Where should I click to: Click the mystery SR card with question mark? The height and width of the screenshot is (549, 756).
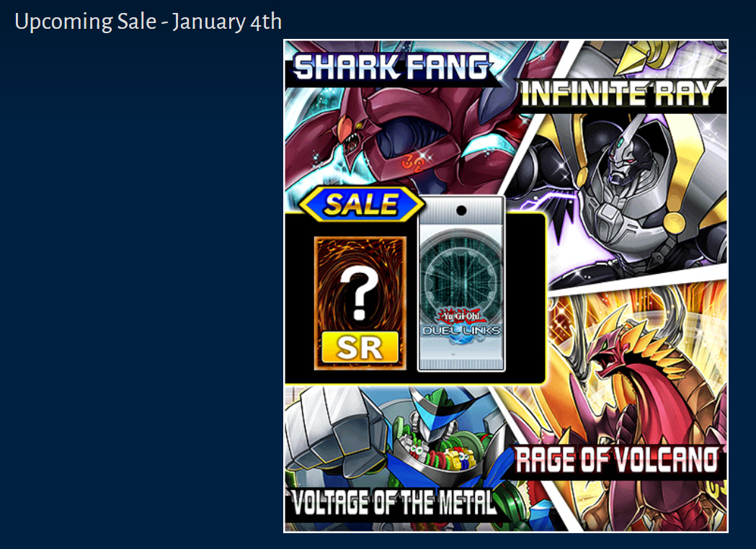(360, 303)
